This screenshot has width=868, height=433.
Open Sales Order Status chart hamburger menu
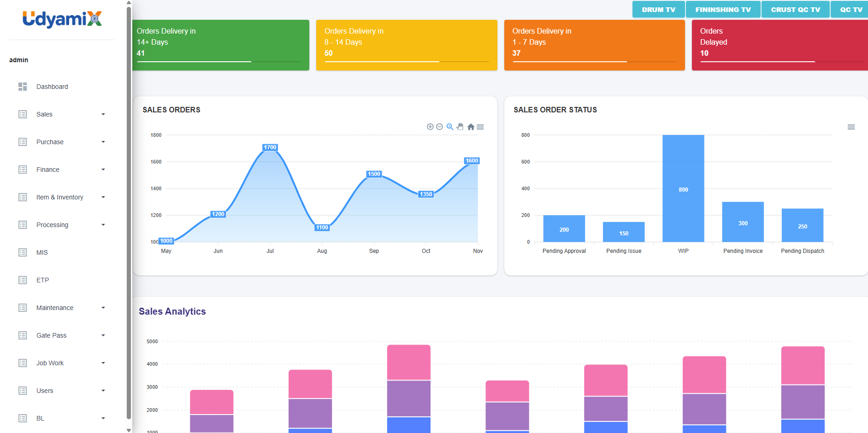click(x=851, y=127)
